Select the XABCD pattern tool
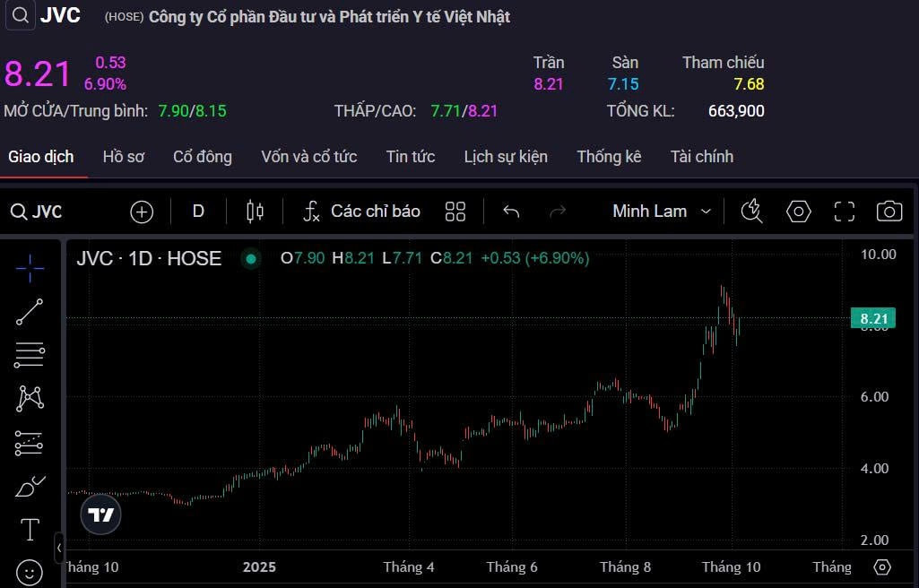 30,398
